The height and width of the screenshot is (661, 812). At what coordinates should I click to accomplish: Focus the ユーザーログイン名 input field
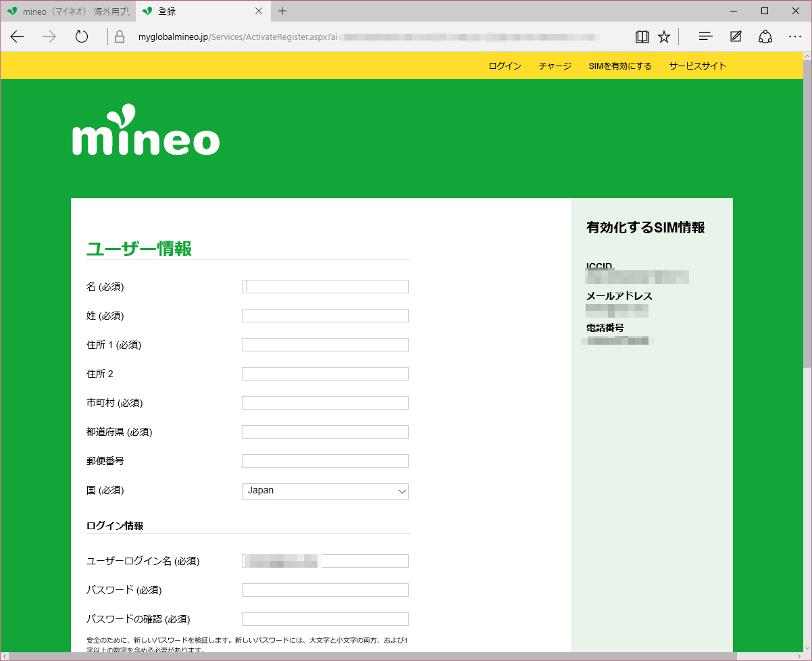[325, 561]
